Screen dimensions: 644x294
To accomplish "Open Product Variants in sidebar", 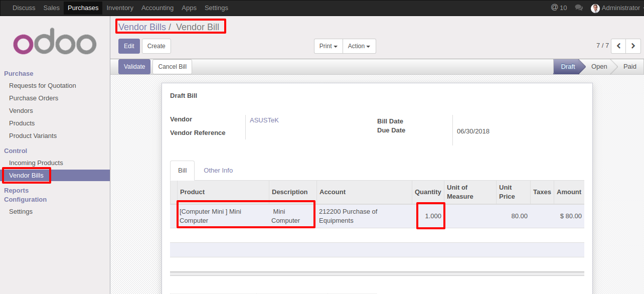I will click(33, 136).
